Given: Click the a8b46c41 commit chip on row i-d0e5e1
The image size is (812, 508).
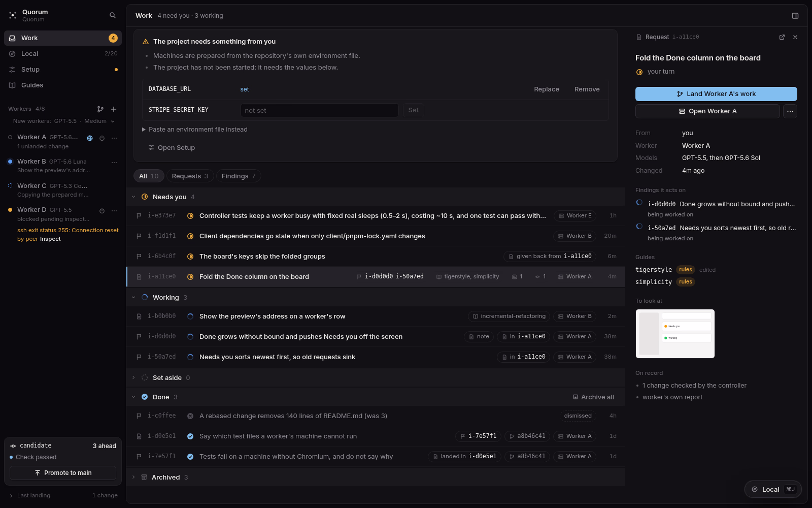Looking at the screenshot, I should tap(527, 436).
